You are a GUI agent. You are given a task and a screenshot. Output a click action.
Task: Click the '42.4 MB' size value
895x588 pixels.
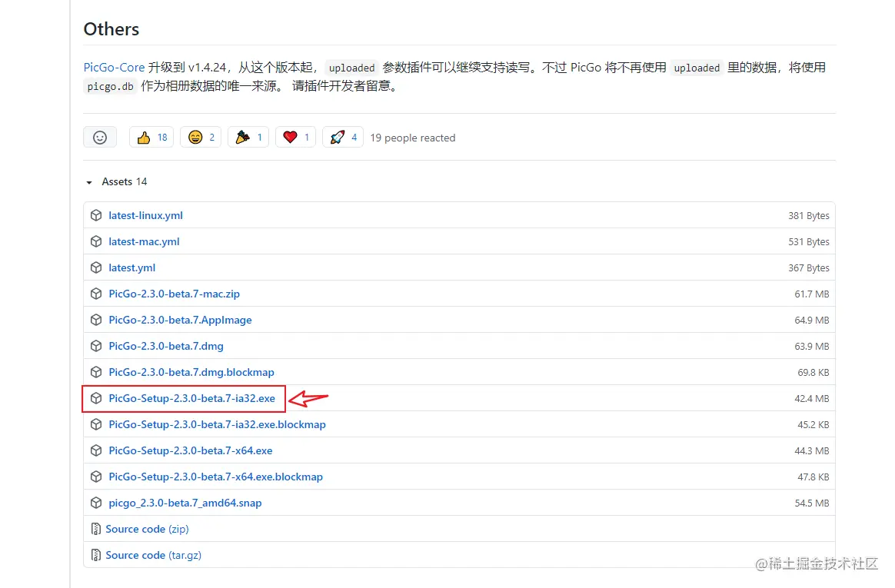[x=812, y=399]
